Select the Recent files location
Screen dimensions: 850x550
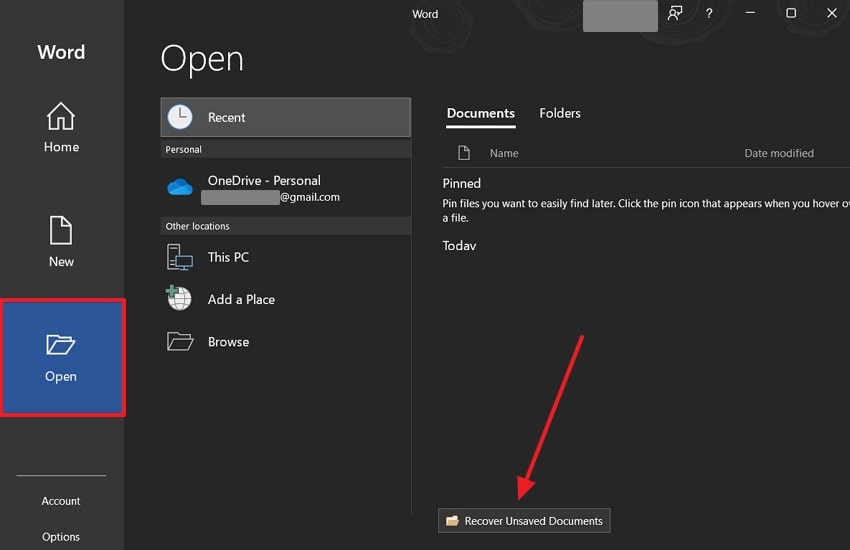click(286, 117)
